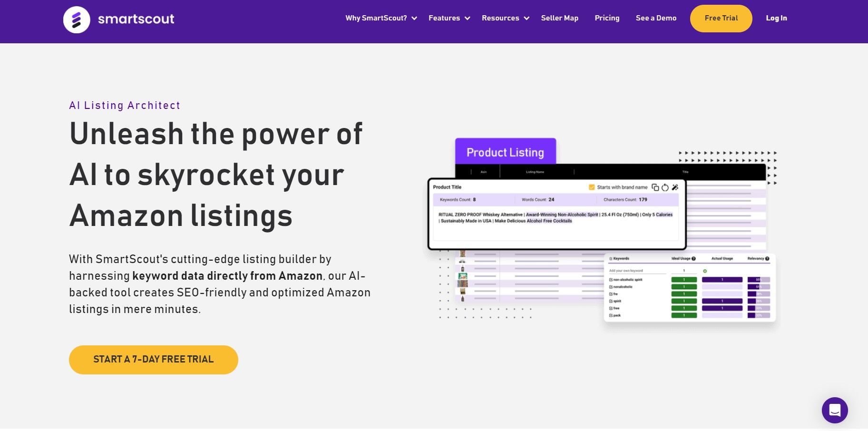Open the Ideal Usage help icon
Image resolution: width=868 pixels, height=431 pixels.
point(694,258)
